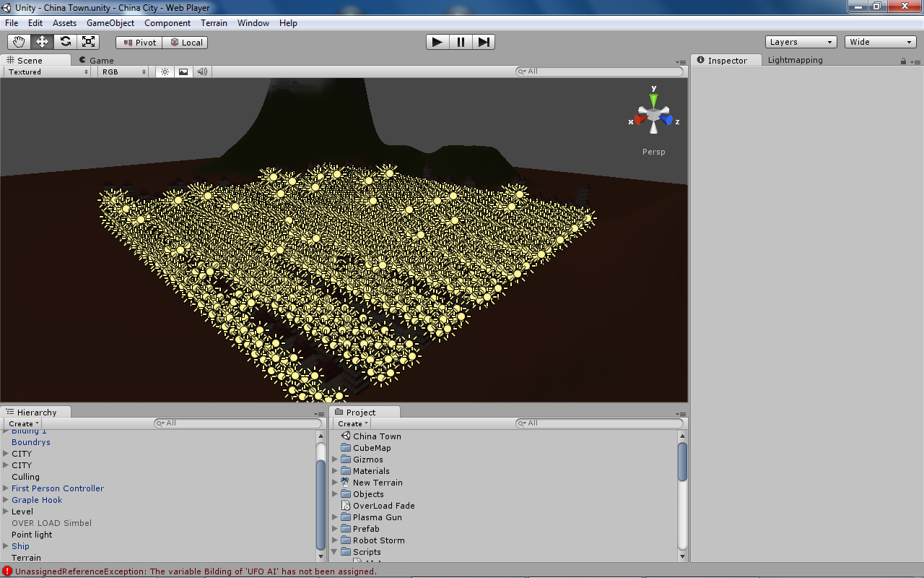Toggle scene audio speaker button
This screenshot has height=578, width=924.
coord(202,72)
